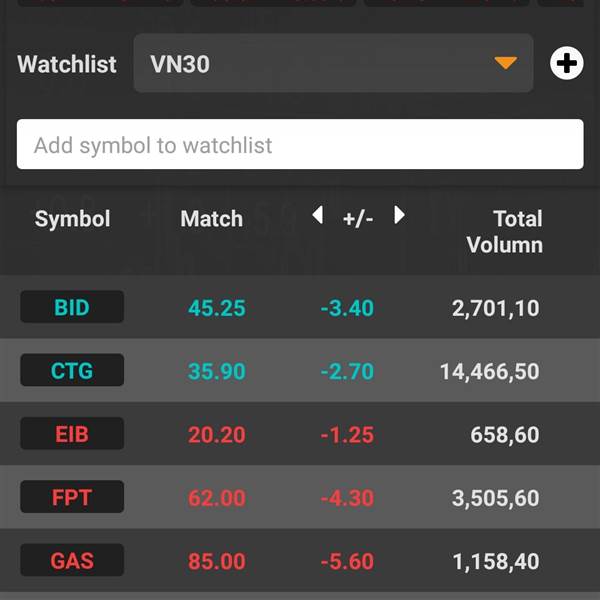Sort by Total Volumn column header
This screenshot has height=600, width=600.
(505, 232)
